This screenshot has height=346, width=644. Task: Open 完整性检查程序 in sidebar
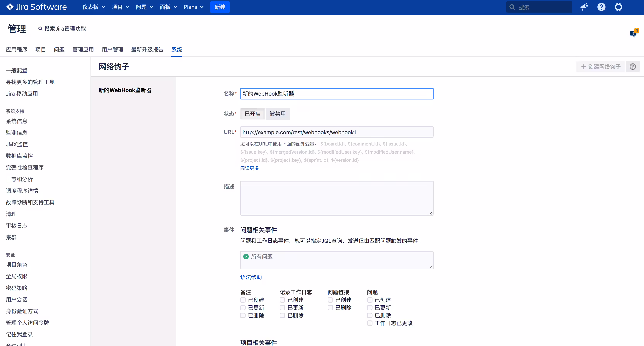click(25, 168)
